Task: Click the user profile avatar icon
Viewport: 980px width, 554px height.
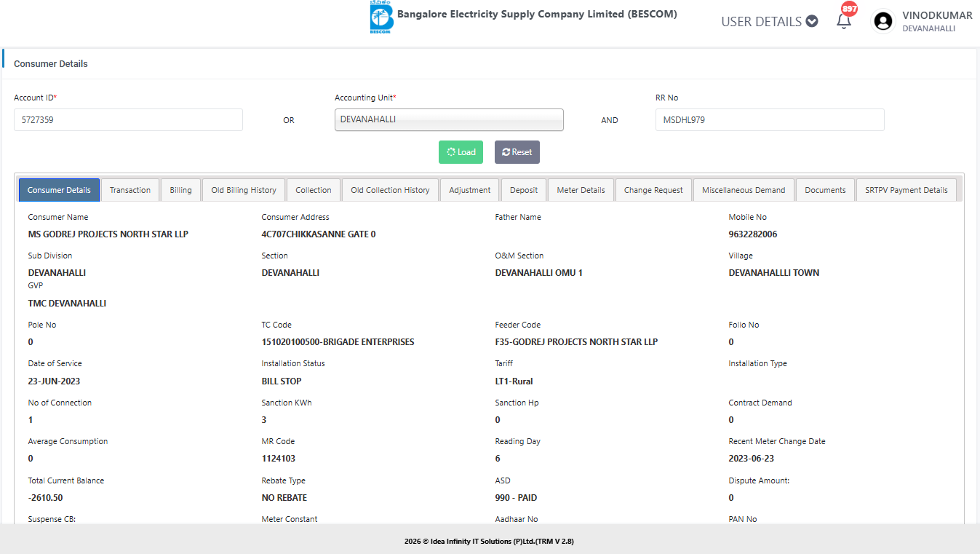Action: [x=883, y=22]
